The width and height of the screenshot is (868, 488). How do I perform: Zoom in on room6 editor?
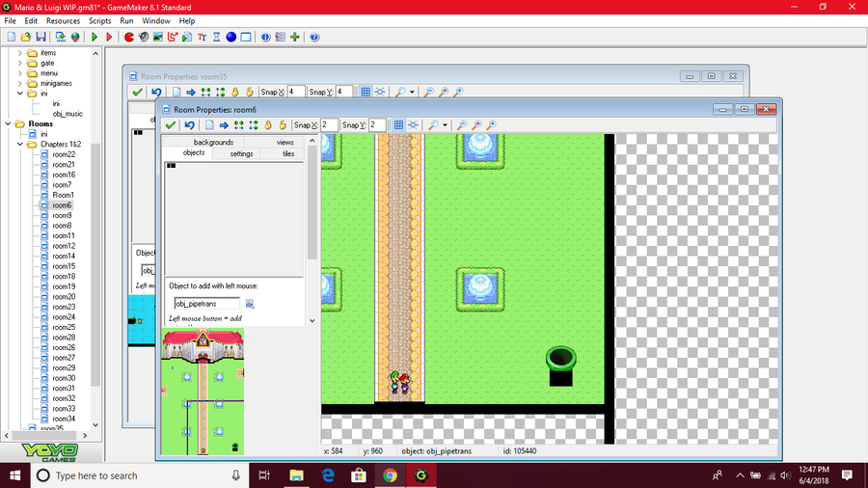491,125
